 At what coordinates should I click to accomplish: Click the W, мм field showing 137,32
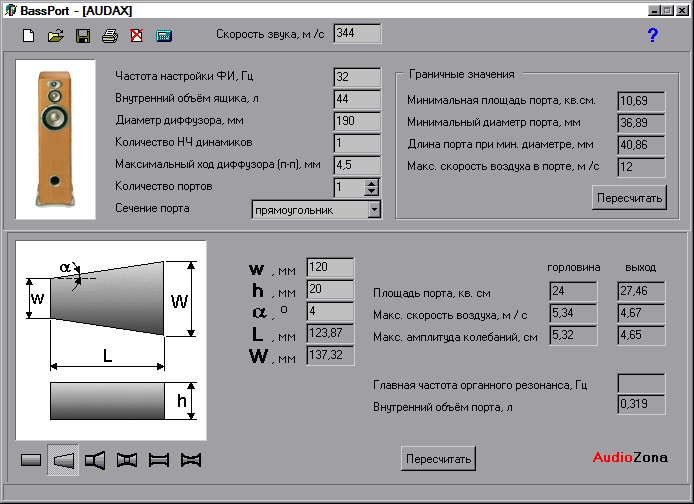tap(330, 355)
